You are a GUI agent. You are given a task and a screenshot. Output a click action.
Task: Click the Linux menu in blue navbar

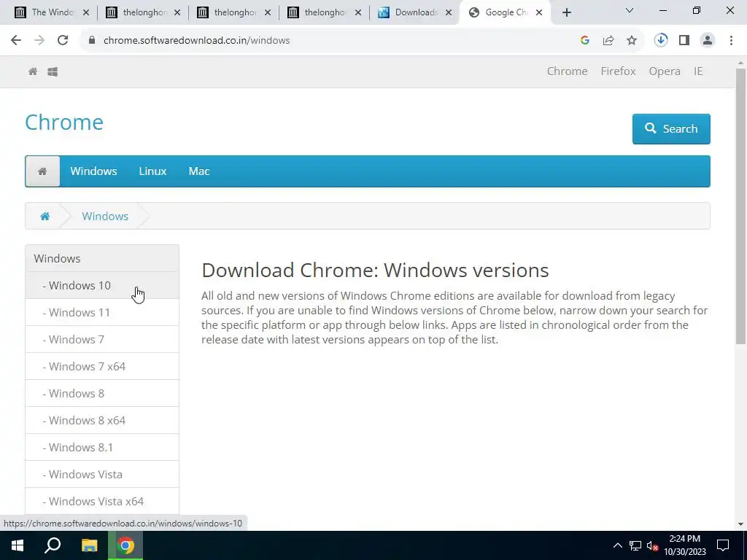pyautogui.click(x=152, y=171)
